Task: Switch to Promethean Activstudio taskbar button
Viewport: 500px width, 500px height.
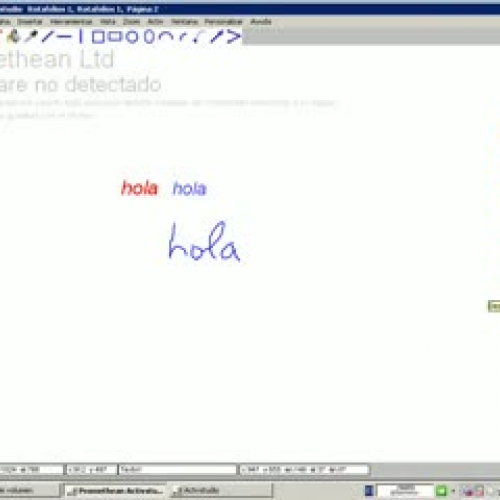Action: click(115, 491)
